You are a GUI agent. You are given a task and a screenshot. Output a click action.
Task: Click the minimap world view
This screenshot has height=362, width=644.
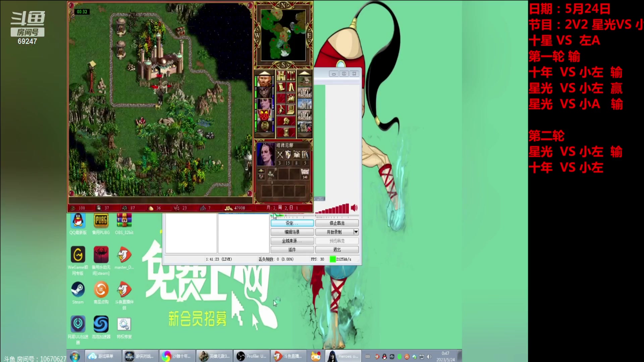pos(283,35)
